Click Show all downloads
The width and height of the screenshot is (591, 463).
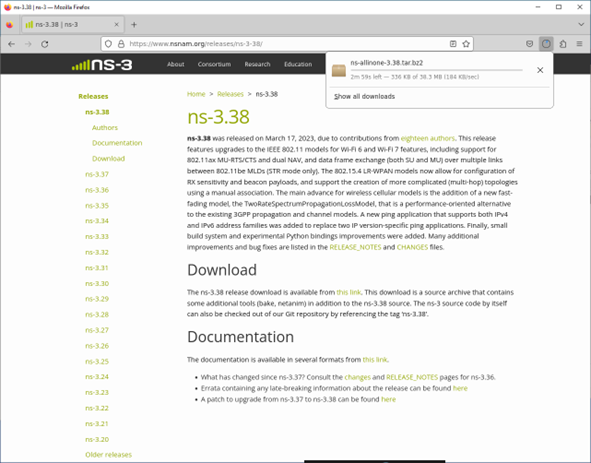point(364,97)
